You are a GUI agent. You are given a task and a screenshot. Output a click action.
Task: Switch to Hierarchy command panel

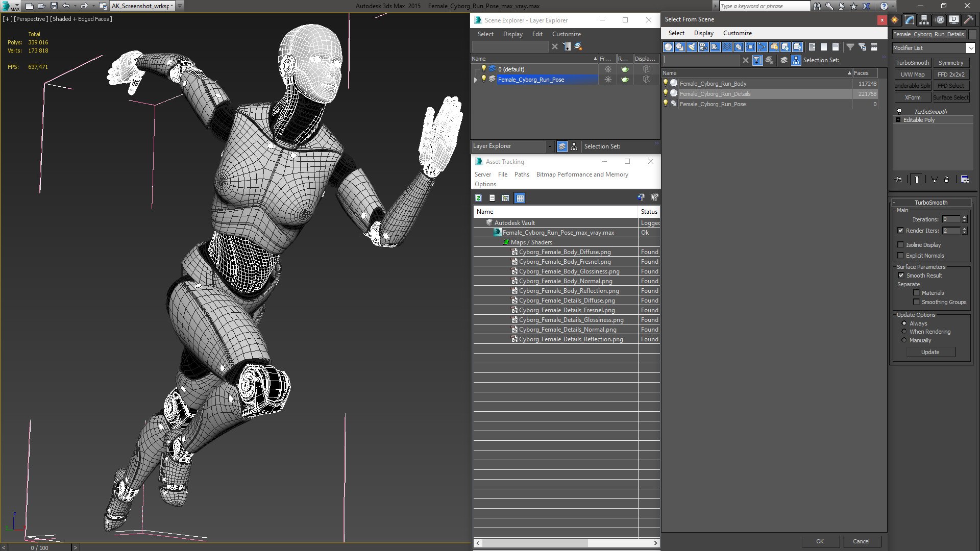pos(924,20)
